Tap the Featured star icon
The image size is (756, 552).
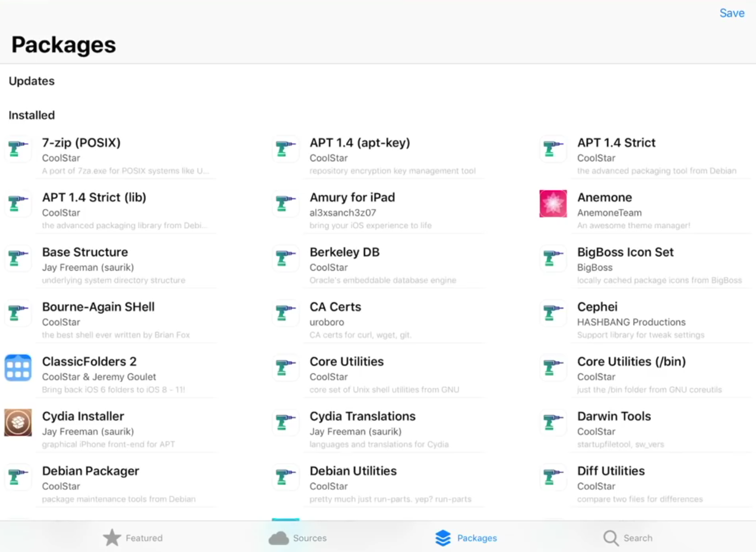(x=112, y=538)
